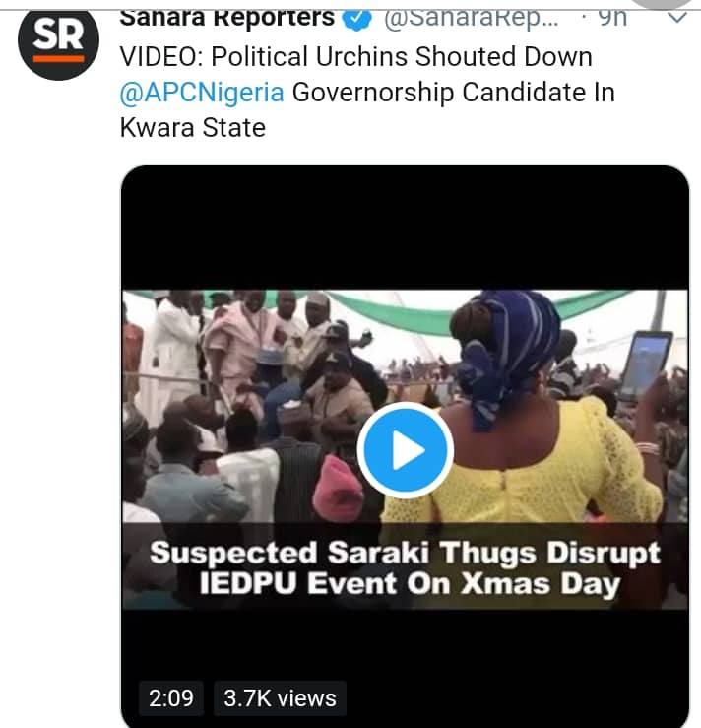Screen dimensions: 701x728
Task: Click the Sahara Reporters account name
Action: (226, 19)
